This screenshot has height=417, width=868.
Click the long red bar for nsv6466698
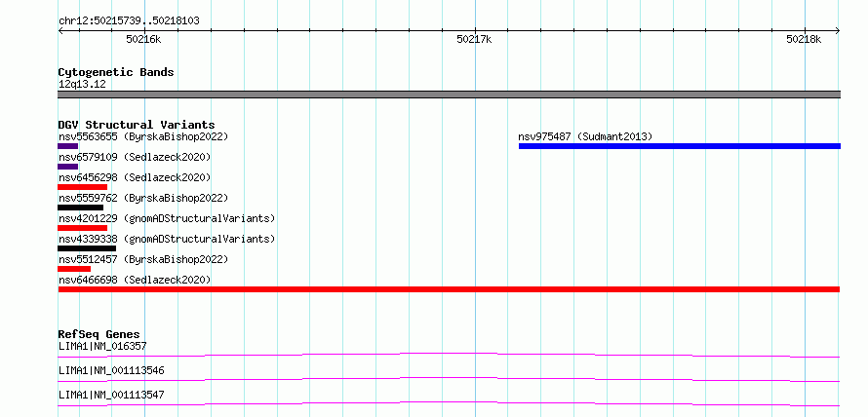coord(449,289)
